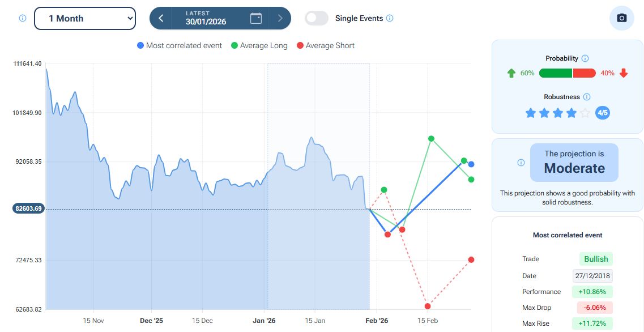This screenshot has height=332, width=644.
Task: Open the calendar date picker icon
Action: (x=256, y=18)
